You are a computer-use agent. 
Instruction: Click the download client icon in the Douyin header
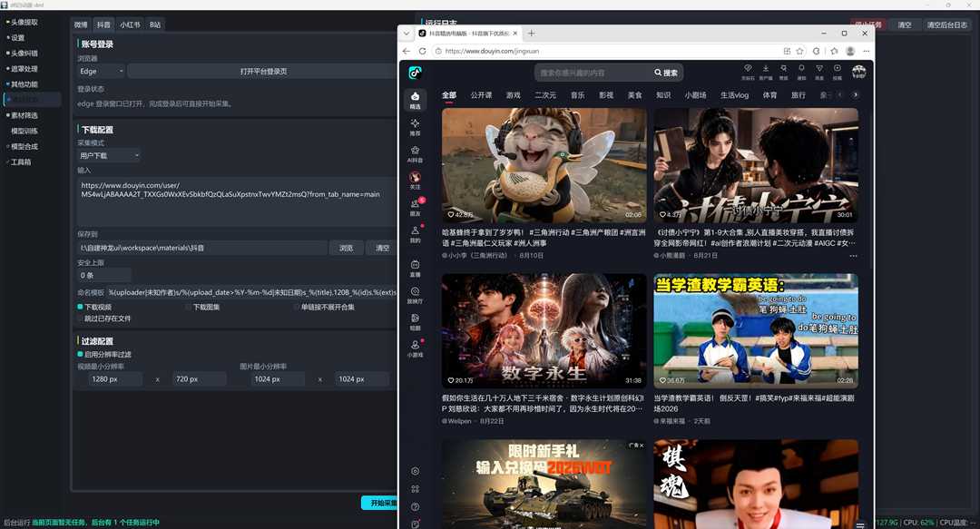pos(765,72)
